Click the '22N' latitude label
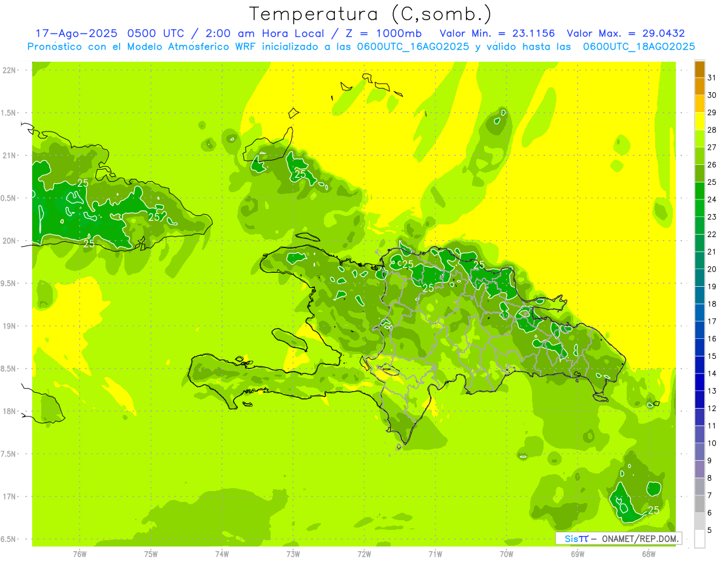Screen dimensions: 728x562 [9, 70]
